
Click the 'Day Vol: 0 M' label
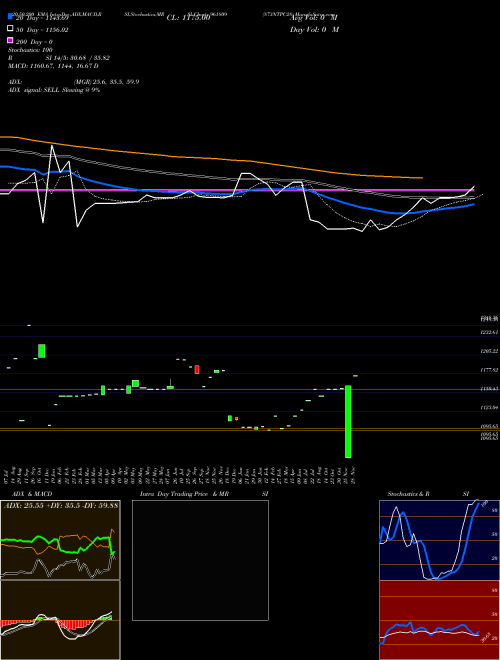[x=314, y=29]
